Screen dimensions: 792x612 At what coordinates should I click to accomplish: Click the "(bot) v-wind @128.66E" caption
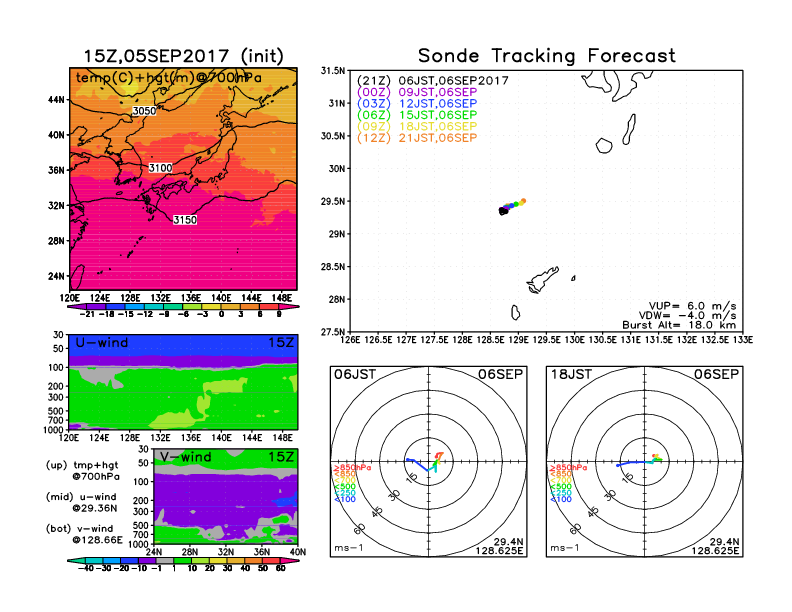pos(84,534)
